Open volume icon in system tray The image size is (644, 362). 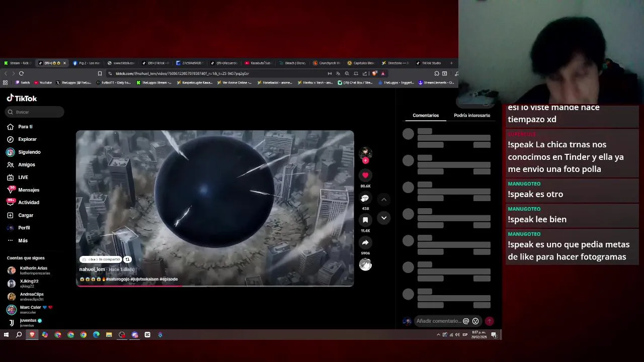(x=457, y=335)
